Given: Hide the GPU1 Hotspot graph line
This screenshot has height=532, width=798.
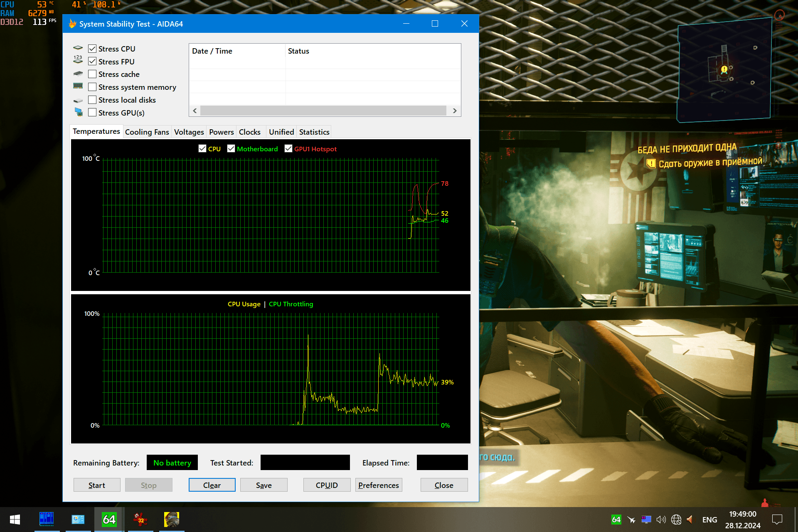Looking at the screenshot, I should (x=288, y=149).
